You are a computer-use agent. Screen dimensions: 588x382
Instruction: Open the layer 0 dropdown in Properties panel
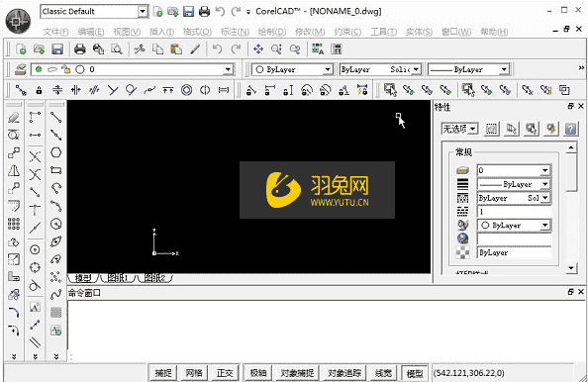(x=514, y=170)
